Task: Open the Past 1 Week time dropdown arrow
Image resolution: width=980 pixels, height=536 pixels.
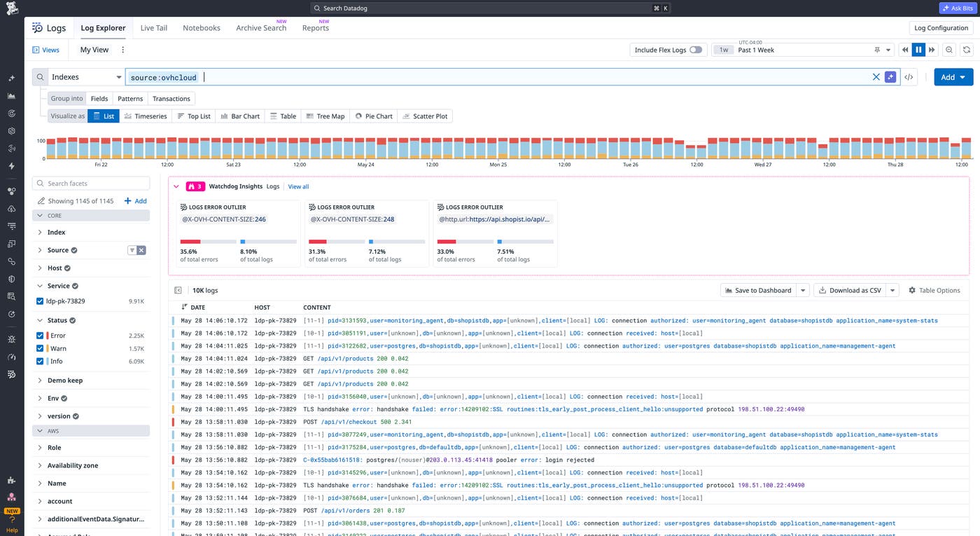Action: [889, 50]
